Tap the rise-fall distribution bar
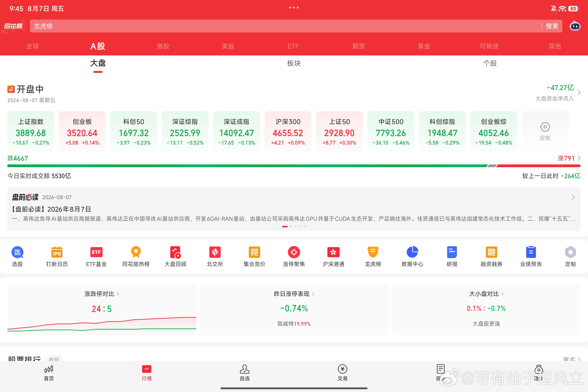The height and width of the screenshot is (392, 588). coord(294,166)
